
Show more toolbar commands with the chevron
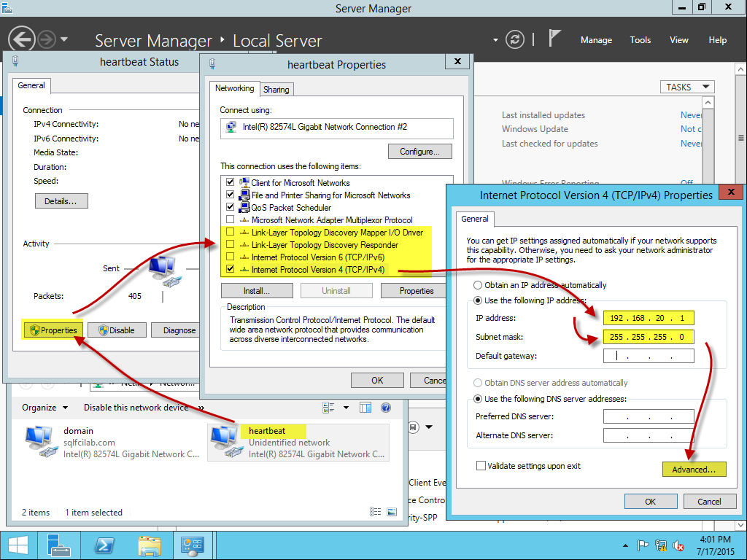201,408
